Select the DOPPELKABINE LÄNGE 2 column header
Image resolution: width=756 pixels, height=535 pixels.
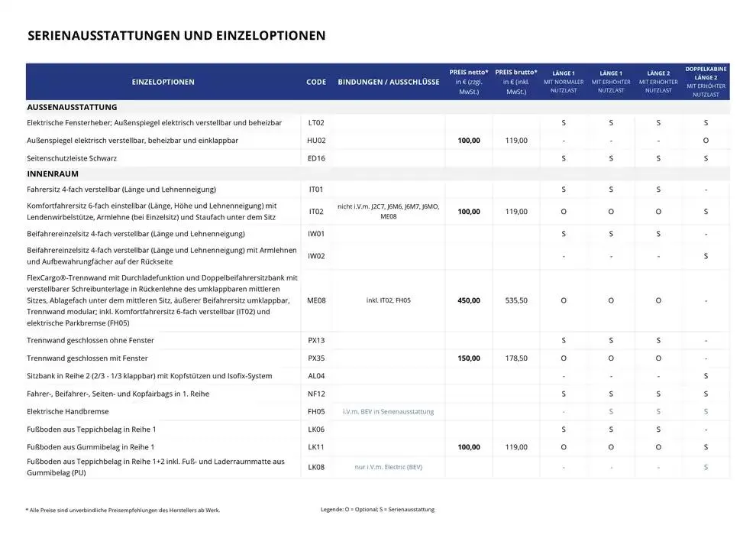click(706, 82)
